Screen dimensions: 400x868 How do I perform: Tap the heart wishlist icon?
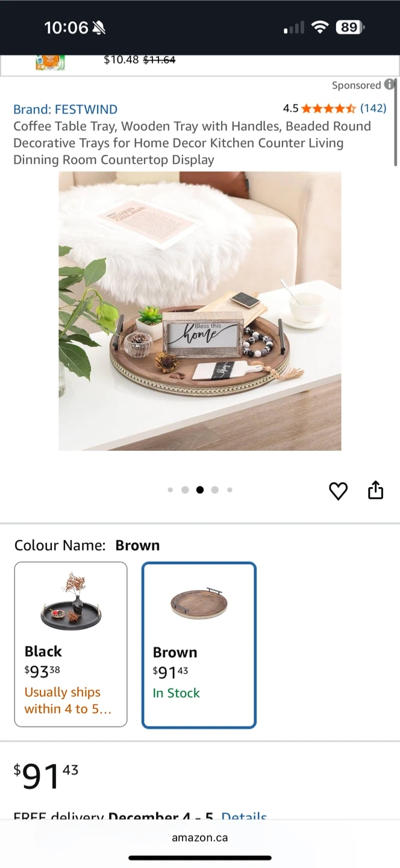[x=339, y=491]
